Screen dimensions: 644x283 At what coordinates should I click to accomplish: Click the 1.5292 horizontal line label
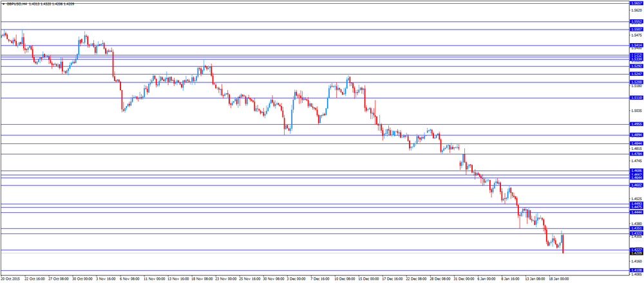636,66
